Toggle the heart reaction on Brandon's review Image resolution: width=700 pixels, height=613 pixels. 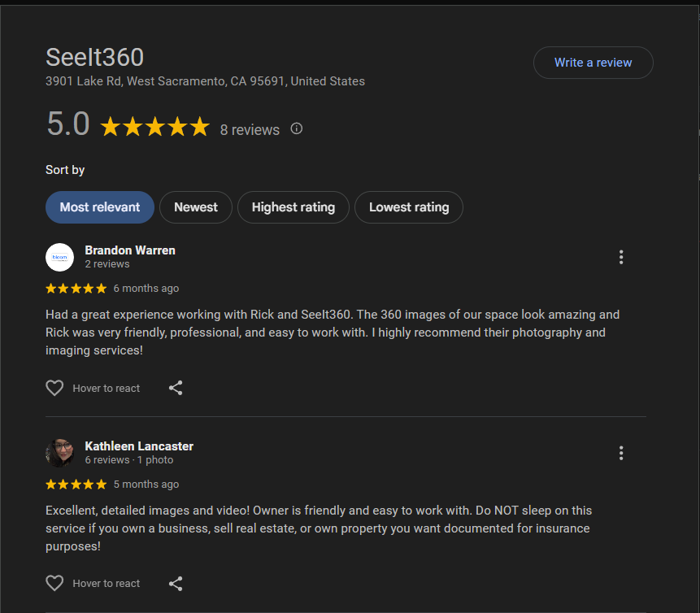54,388
